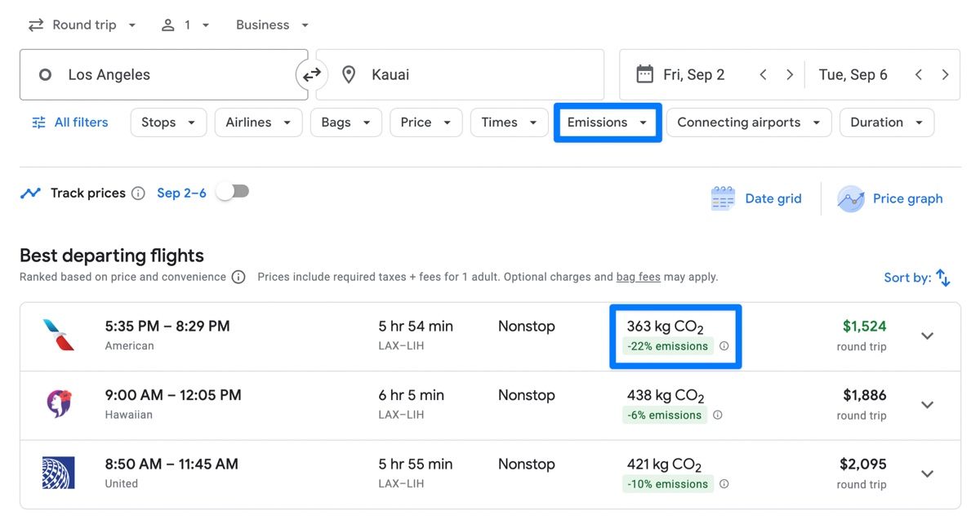Image resolution: width=980 pixels, height=529 pixels.
Task: Click the Date grid icon
Action: 723,198
